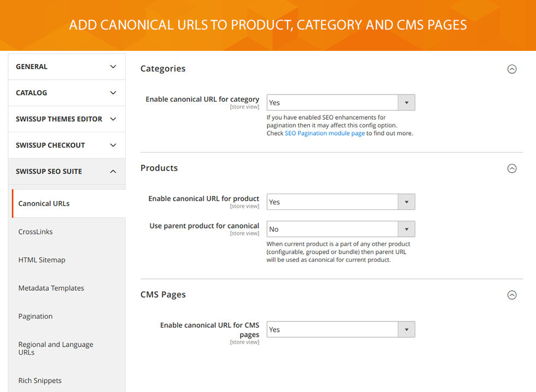Follow the SEO Pagination module page link
The height and width of the screenshot is (392, 536).
coord(325,133)
